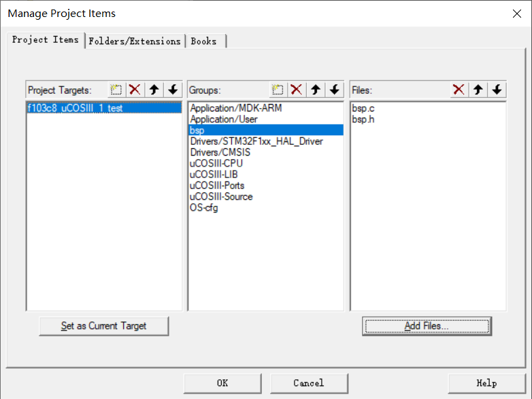This screenshot has width=532, height=399.
Task: Open the Books tab
Action: [205, 41]
